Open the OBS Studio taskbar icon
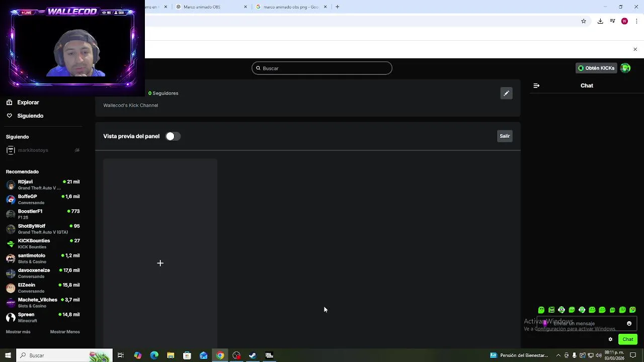This screenshot has height=362, width=644. click(x=236, y=355)
